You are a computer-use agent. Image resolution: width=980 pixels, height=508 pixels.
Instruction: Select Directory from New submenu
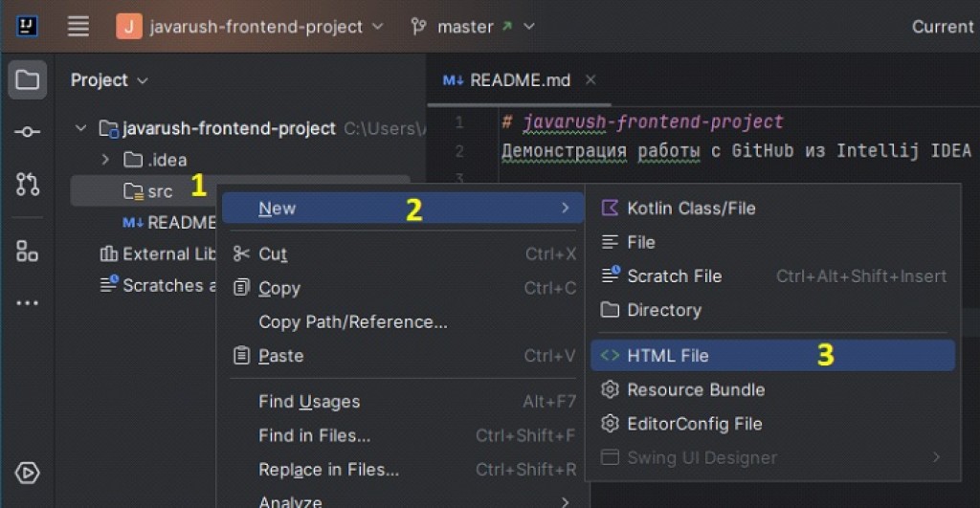[772, 310]
